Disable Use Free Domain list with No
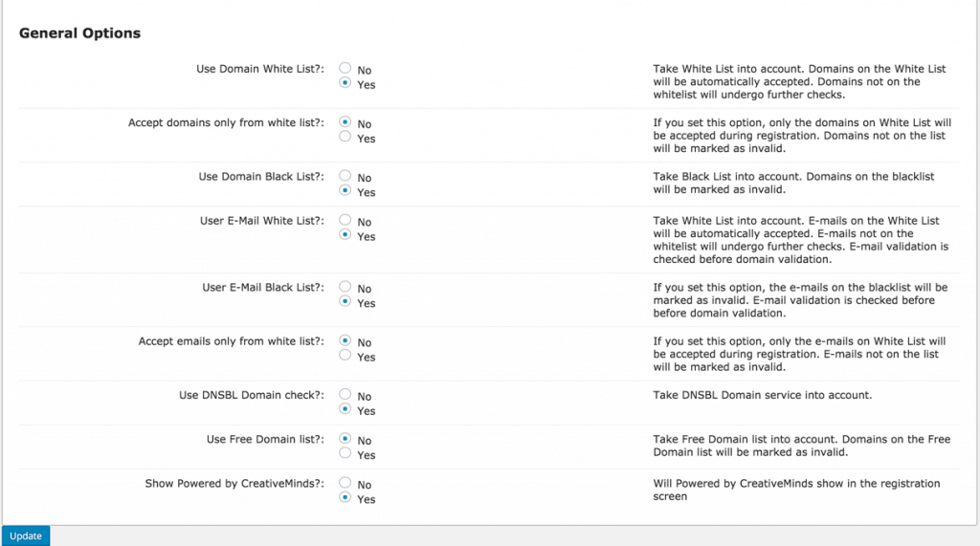 [345, 439]
